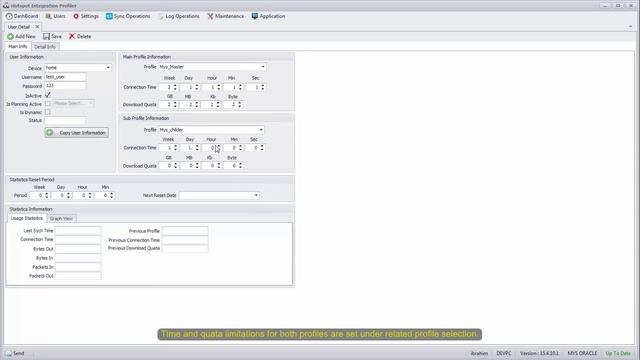The width and height of the screenshot is (640, 360).
Task: Click the red Delete X icon
Action: (72, 36)
